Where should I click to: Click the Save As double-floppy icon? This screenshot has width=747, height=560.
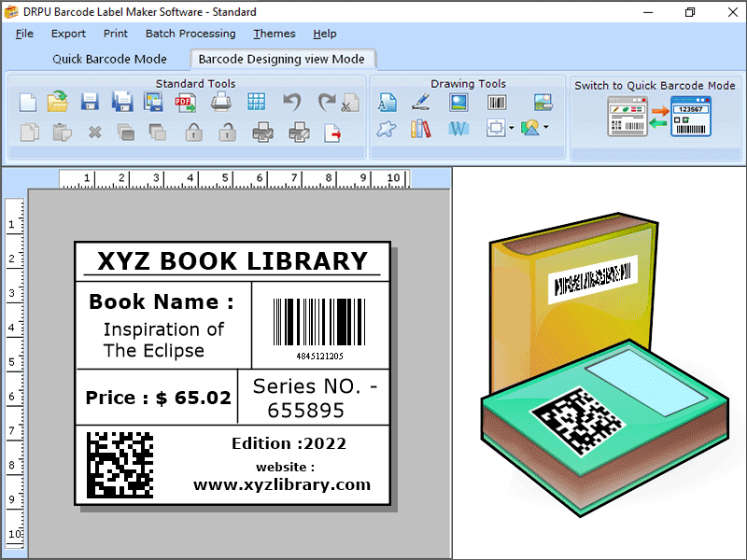tap(122, 102)
